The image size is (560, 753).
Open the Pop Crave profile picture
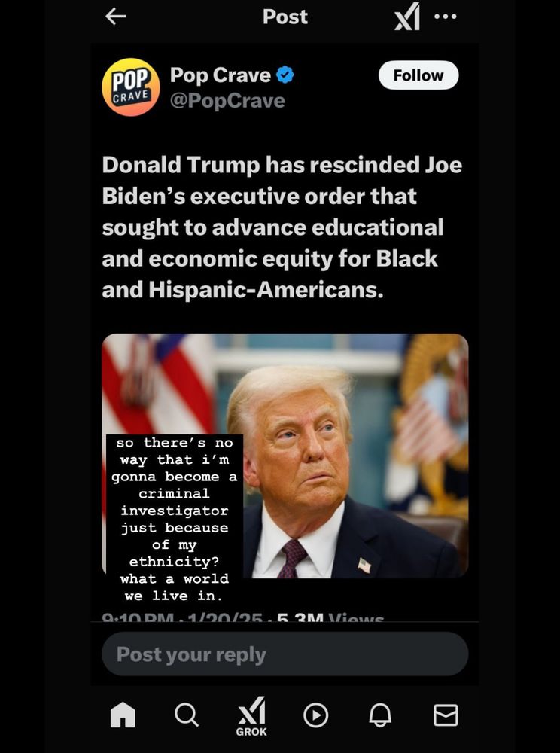tap(130, 87)
